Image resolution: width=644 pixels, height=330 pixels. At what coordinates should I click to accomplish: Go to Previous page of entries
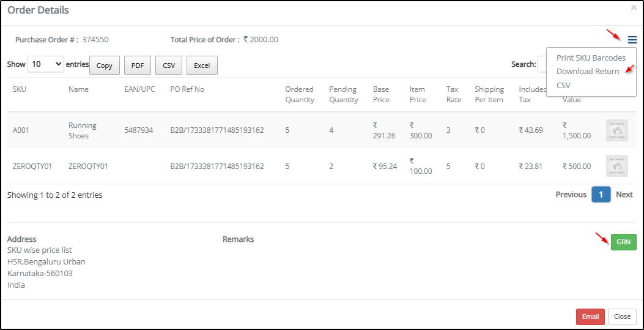571,195
